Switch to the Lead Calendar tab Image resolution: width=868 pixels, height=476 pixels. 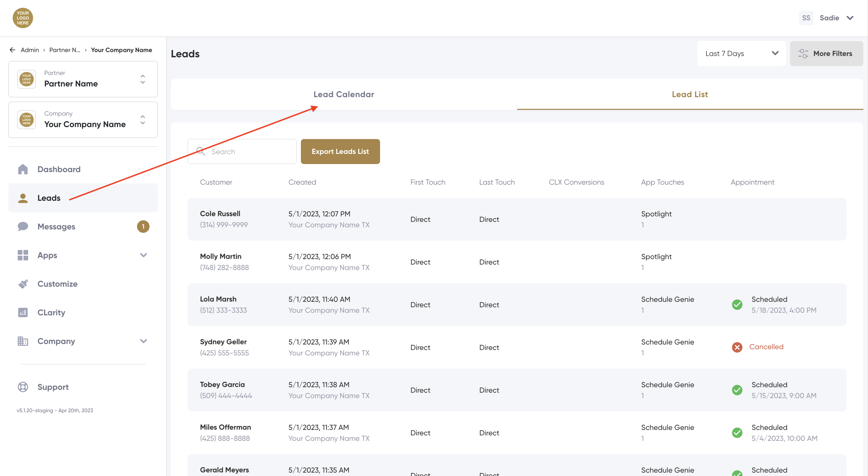344,94
